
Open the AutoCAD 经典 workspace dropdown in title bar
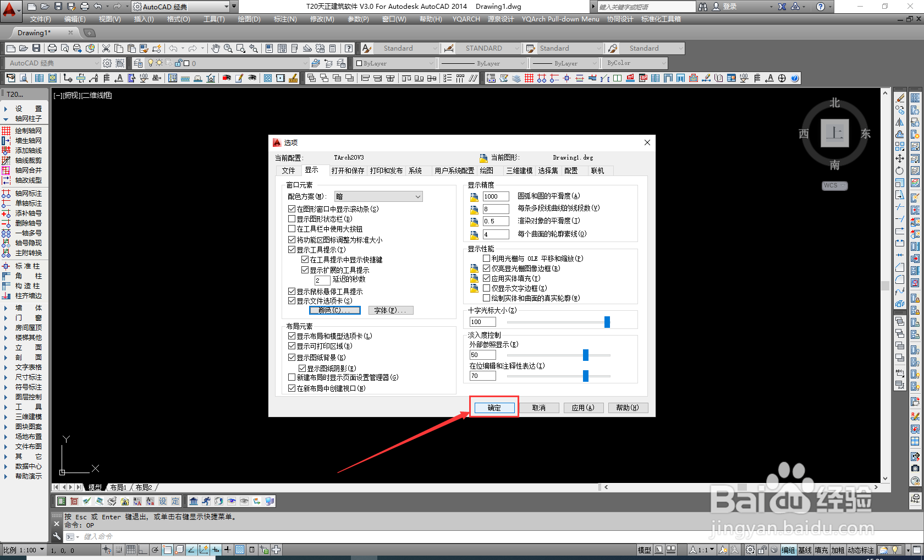click(x=182, y=7)
